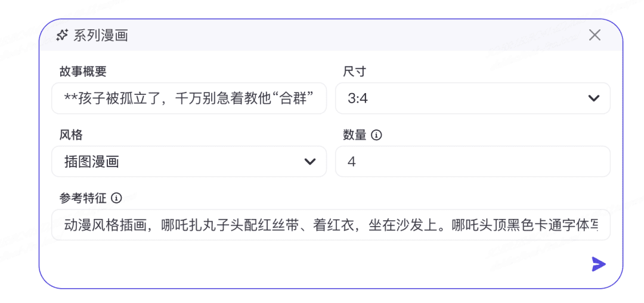Image resolution: width=644 pixels, height=303 pixels.
Task: Close the 系列漫画 dialog with X
Action: click(595, 35)
